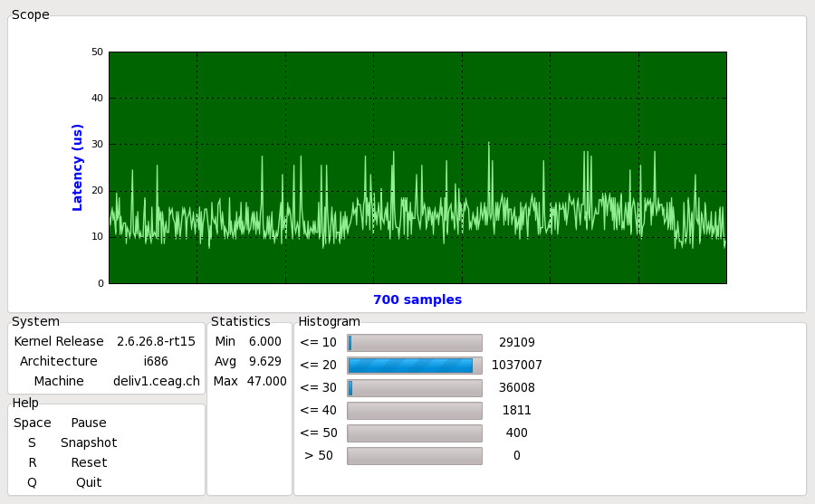Click the y-axis tick label 40
Image resolution: width=815 pixels, height=504 pixels.
tap(97, 98)
